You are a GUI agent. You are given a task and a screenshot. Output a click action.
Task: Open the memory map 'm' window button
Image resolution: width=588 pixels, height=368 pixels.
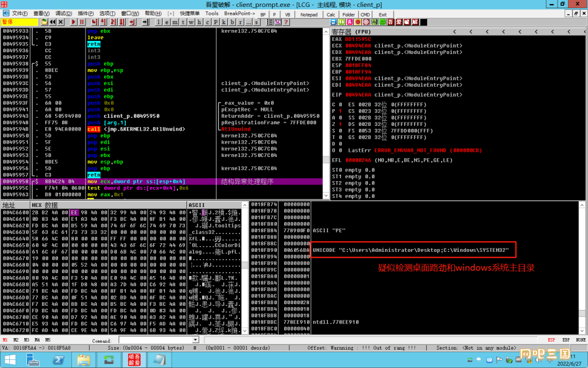point(175,22)
